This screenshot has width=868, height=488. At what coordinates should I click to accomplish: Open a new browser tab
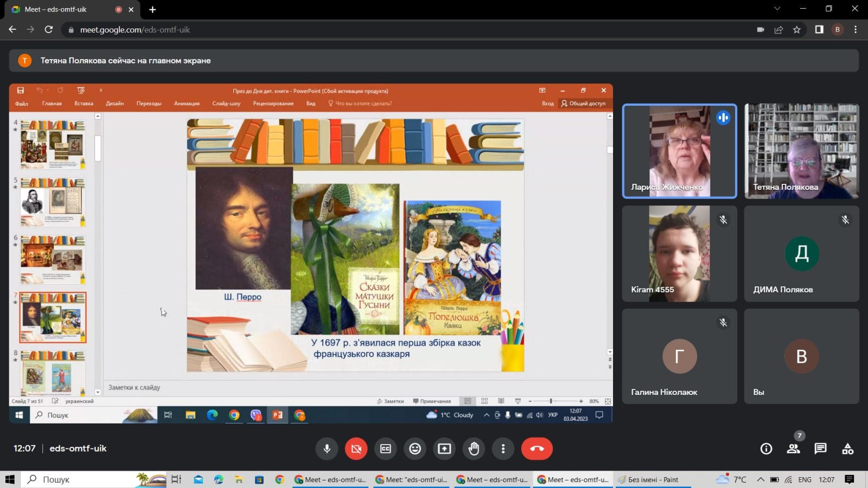[x=152, y=9]
